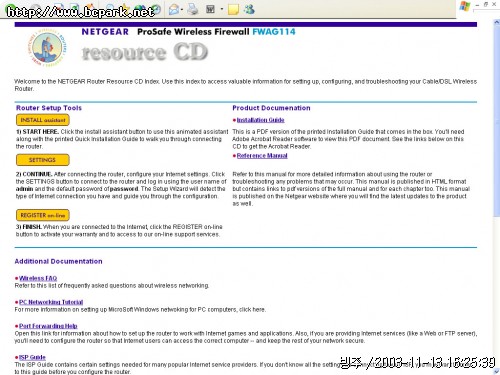
Task: Click the '3) FINISH.' text
Action: click(29, 227)
